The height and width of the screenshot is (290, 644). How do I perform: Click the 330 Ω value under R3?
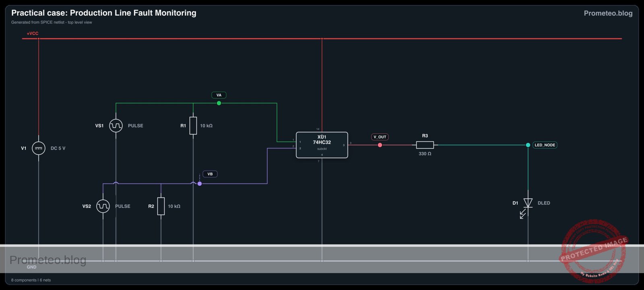(425, 154)
